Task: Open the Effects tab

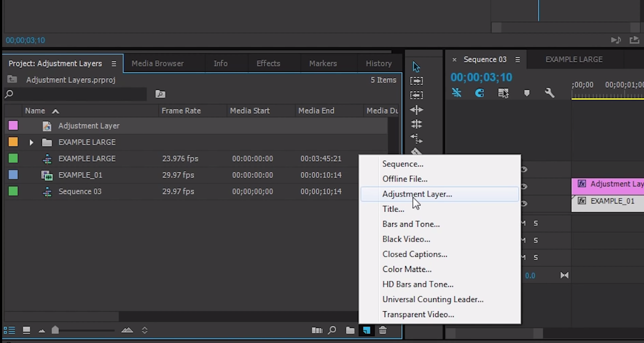Action: tap(268, 64)
